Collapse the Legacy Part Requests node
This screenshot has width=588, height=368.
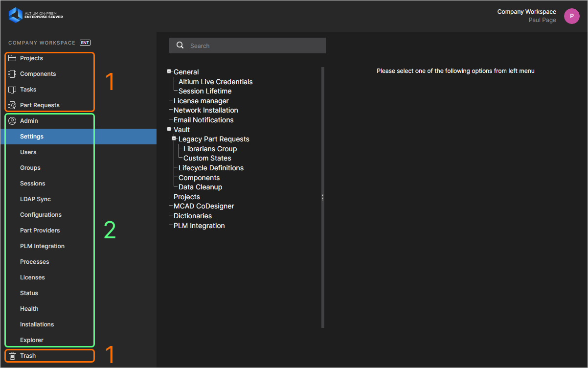pos(174,139)
